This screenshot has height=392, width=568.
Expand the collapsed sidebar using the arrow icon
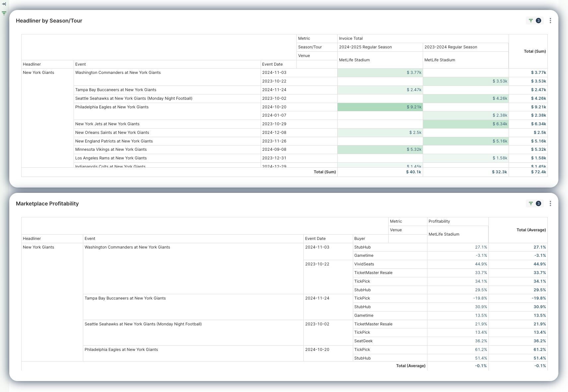pyautogui.click(x=4, y=4)
